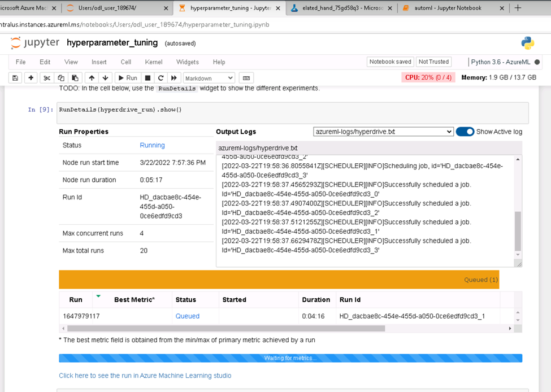Open the View menu
The image size is (551, 392).
coord(71,62)
